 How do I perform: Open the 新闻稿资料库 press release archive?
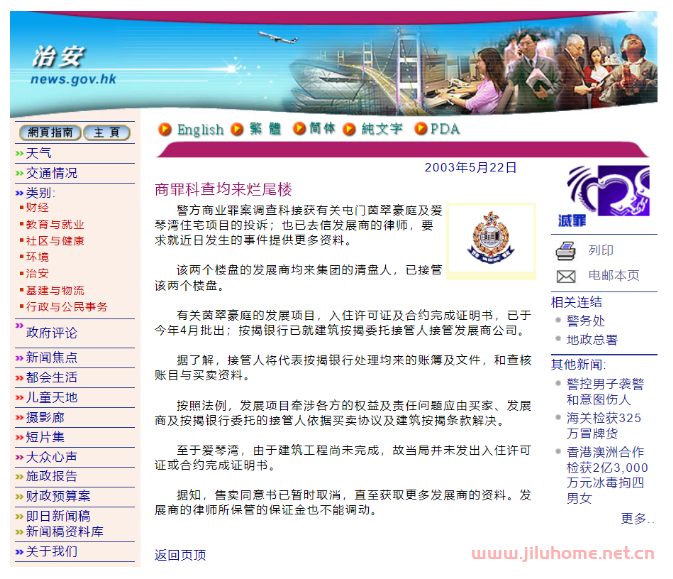[x=64, y=532]
